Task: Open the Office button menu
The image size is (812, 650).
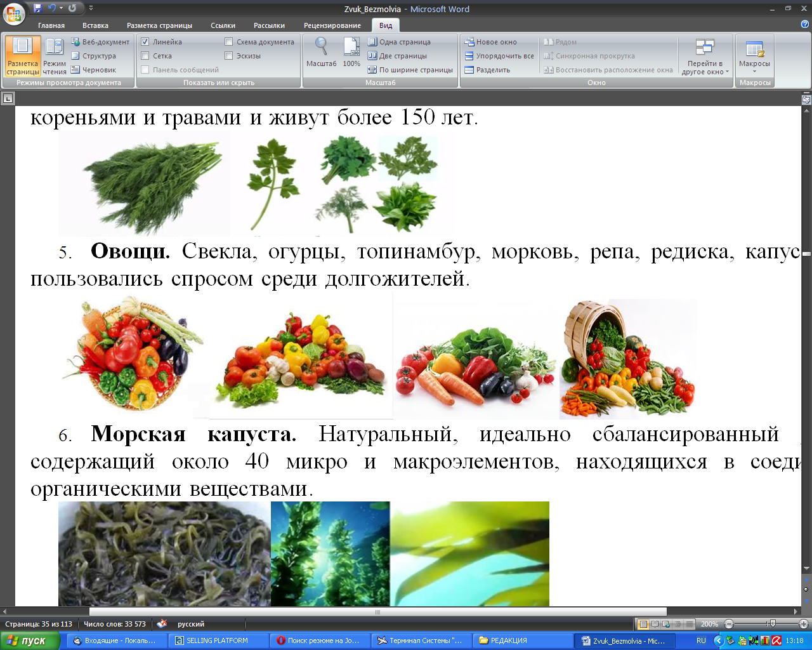Action: point(14,13)
